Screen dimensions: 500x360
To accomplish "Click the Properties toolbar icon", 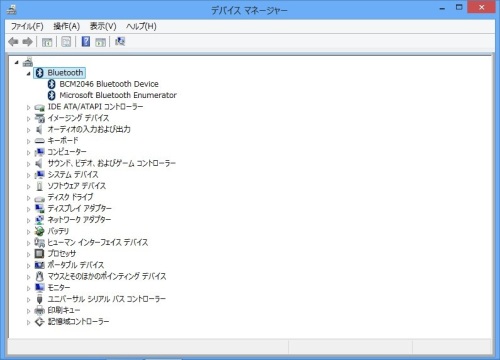I will [66, 42].
